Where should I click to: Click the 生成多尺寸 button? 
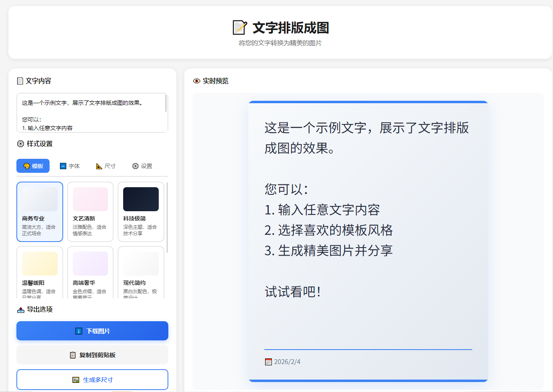(x=92, y=380)
